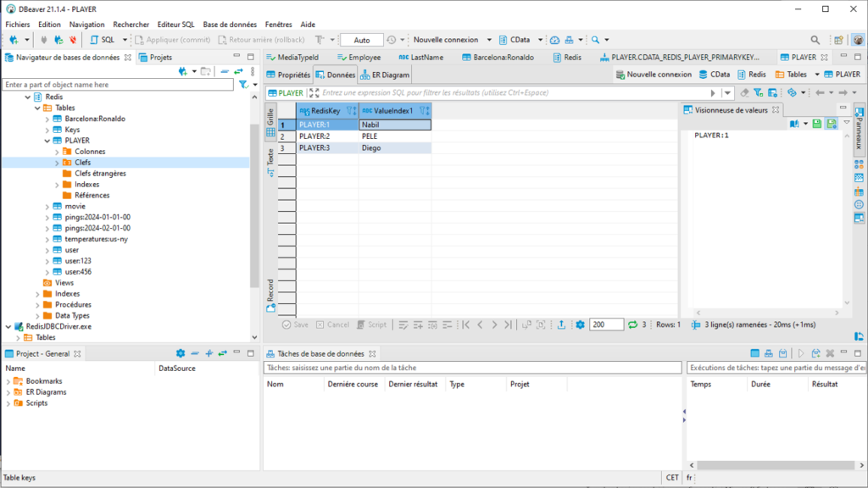The height and width of the screenshot is (488, 868).
Task: Click the save filter settings funnel icon
Action: click(759, 93)
